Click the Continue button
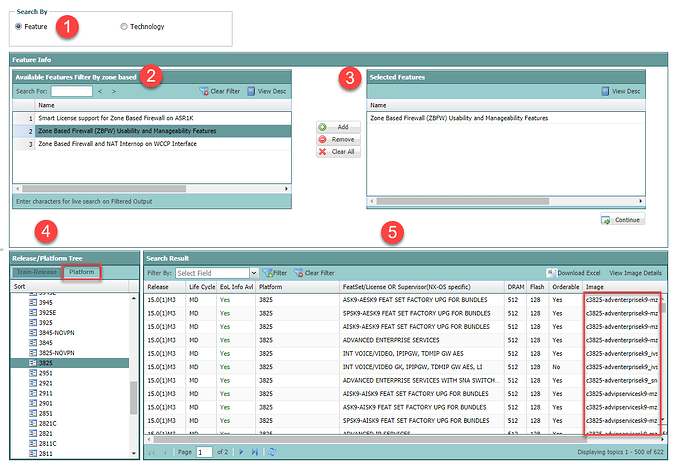Viewport: 690px width, 466px height. (x=622, y=220)
